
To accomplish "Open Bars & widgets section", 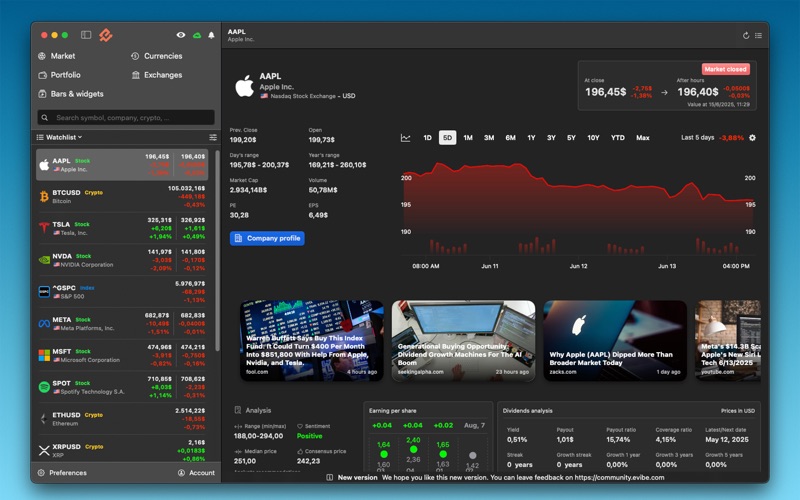I will tap(71, 94).
